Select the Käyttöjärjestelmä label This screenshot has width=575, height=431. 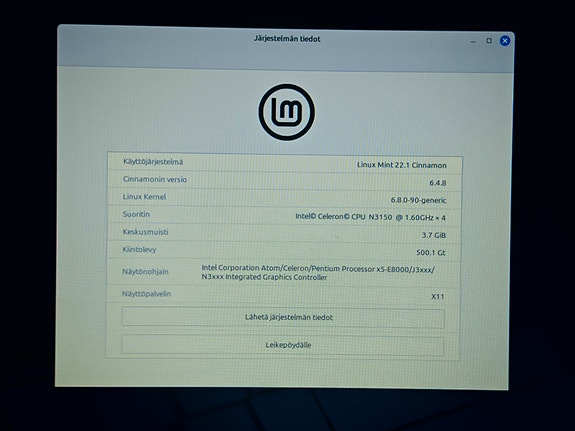point(153,162)
